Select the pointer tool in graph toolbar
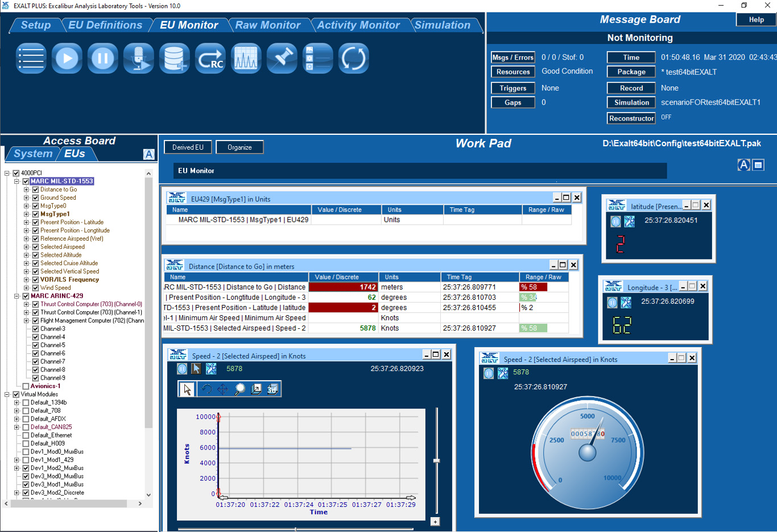 187,389
